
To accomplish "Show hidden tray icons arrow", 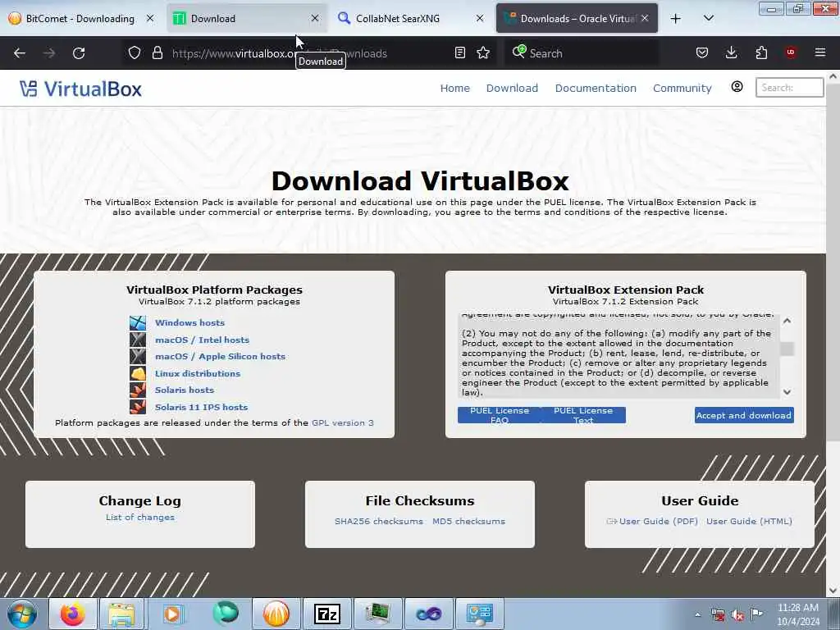I will point(697,615).
